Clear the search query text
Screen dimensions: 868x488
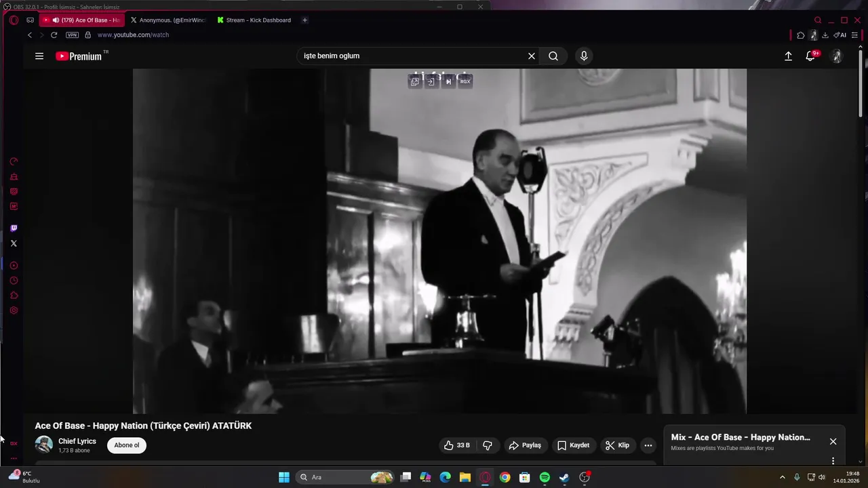tap(532, 56)
